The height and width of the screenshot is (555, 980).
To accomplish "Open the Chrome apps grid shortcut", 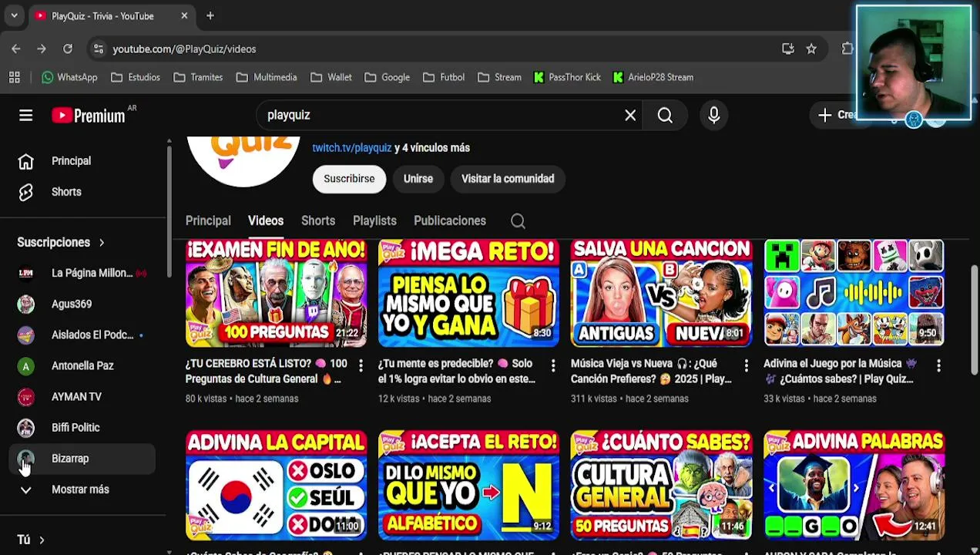I will click(x=14, y=77).
